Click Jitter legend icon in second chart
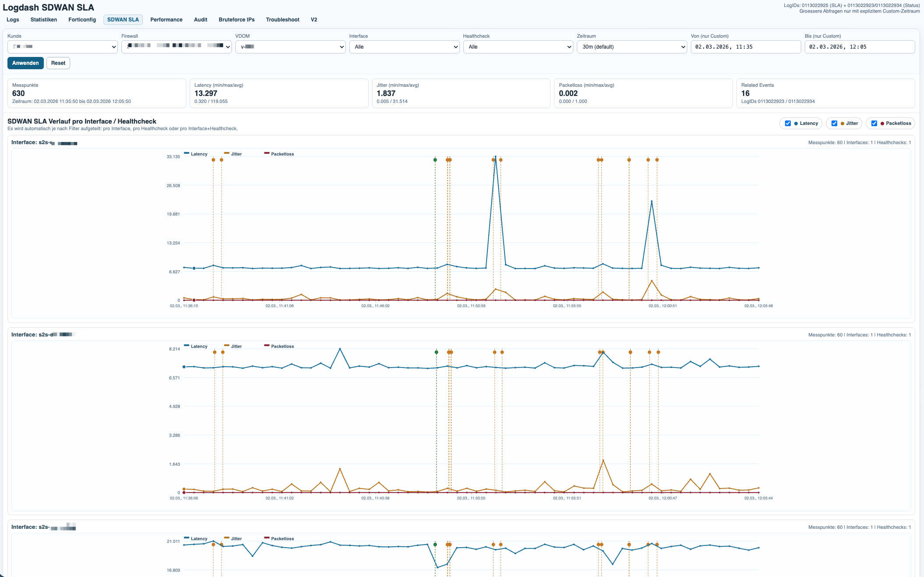924x577 pixels. (x=227, y=346)
